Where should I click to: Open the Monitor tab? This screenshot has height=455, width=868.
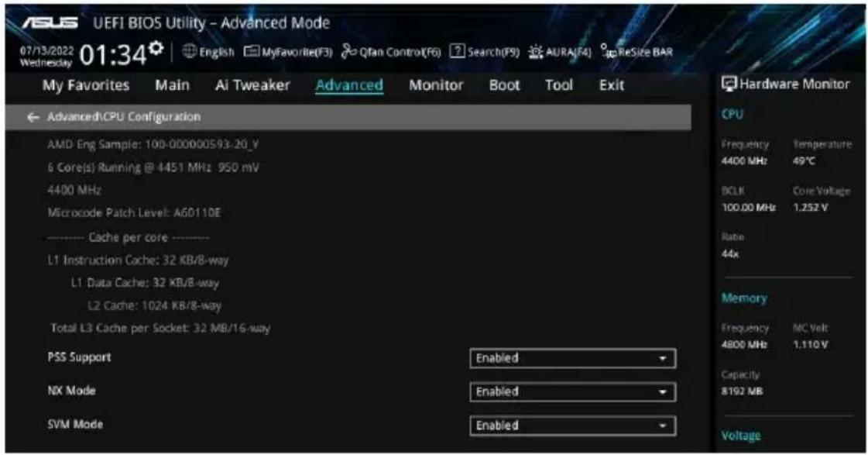click(436, 85)
